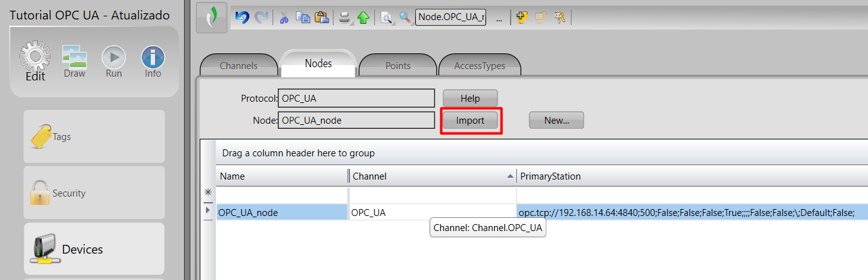Switch to the Points tab
The height and width of the screenshot is (280, 868).
pos(398,65)
